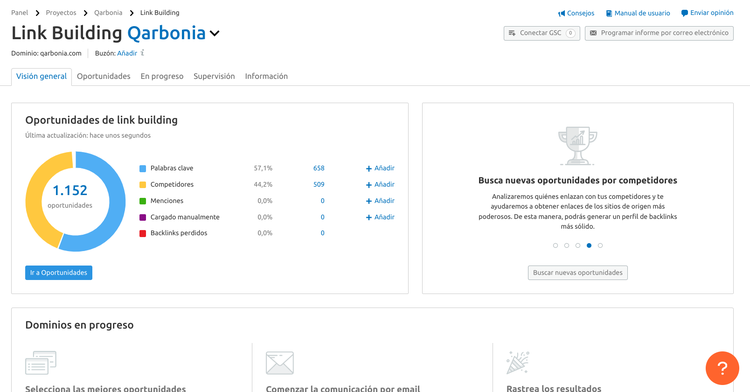Click the orange help question mark button
Screen dimensions: 750x392
click(x=722, y=368)
